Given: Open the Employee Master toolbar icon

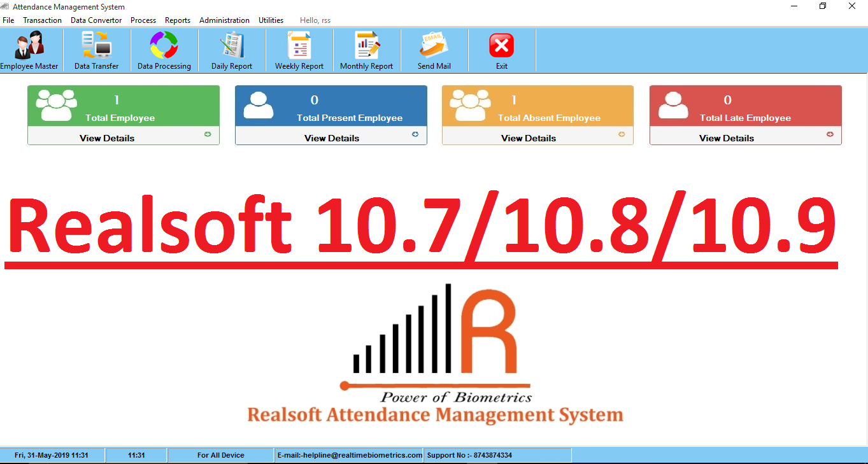Looking at the screenshot, I should (29, 45).
